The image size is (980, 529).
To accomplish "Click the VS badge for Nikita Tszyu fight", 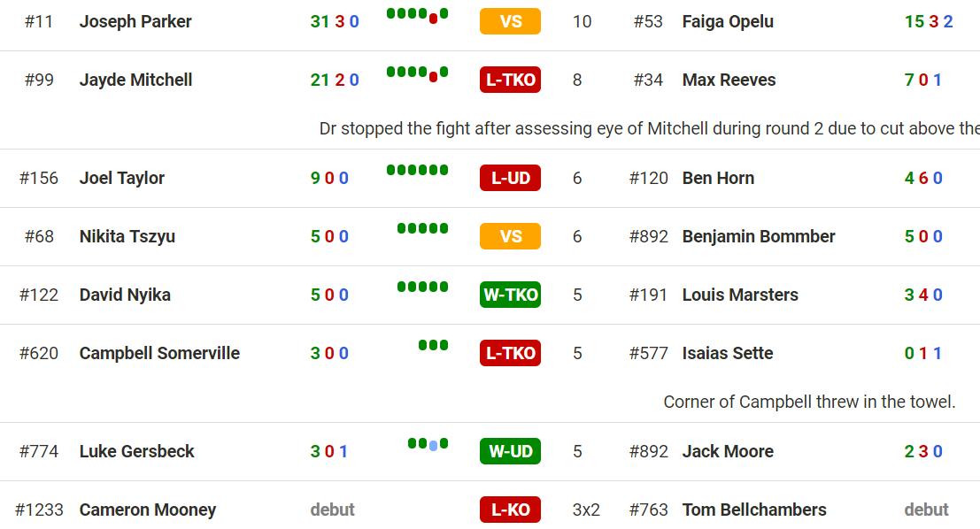I will coord(510,237).
